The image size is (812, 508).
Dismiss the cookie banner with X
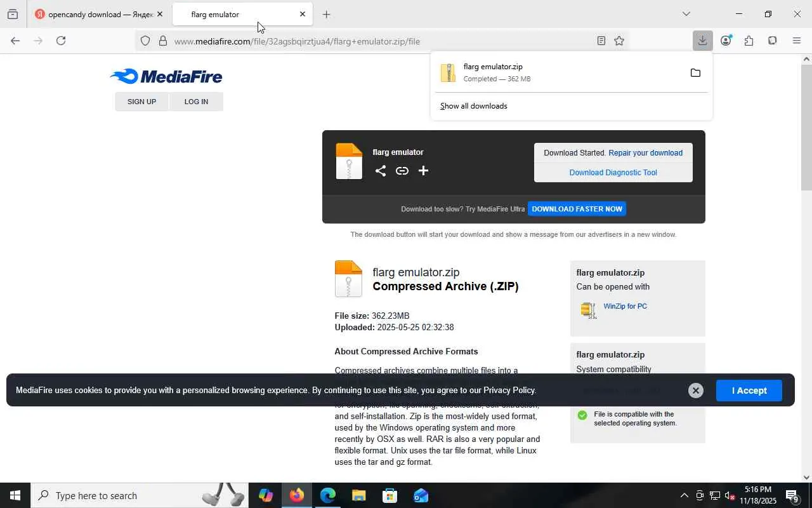[696, 391]
